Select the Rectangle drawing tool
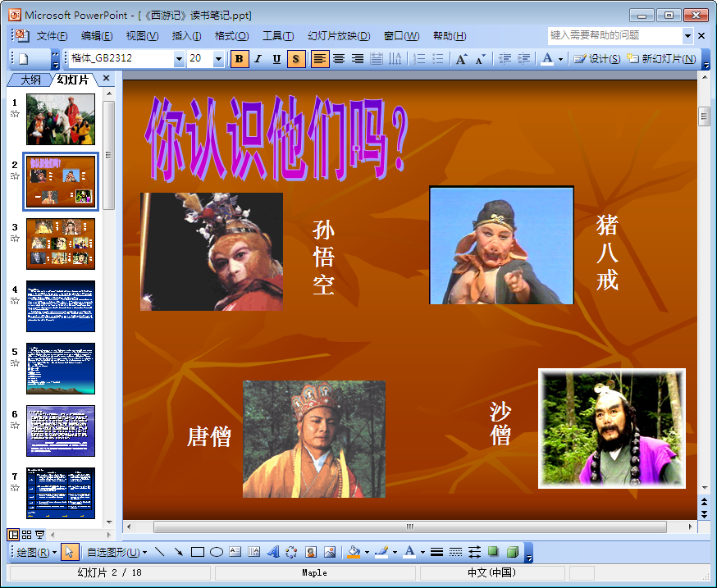Viewport: 717px width, 588px height. pos(198,552)
